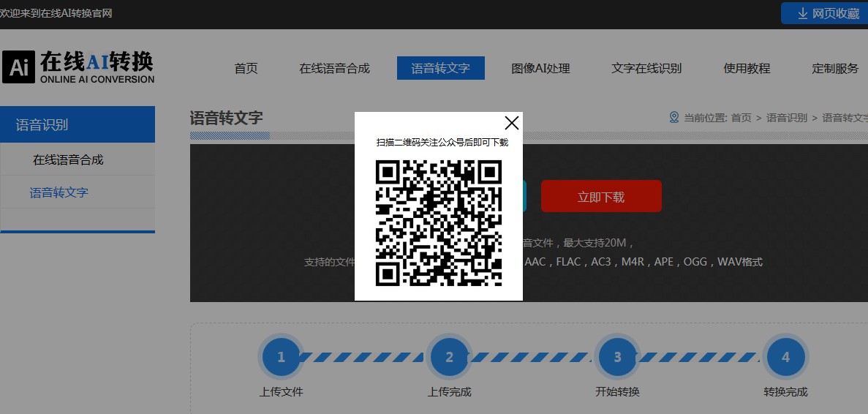The height and width of the screenshot is (414, 868).
Task: Click the 语音转文字 page heading
Action: click(x=226, y=118)
